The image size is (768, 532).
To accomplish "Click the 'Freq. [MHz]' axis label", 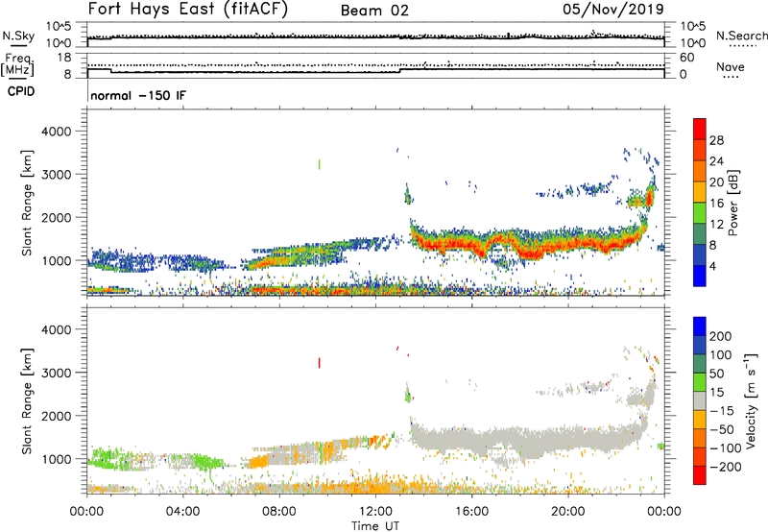I will click(17, 65).
